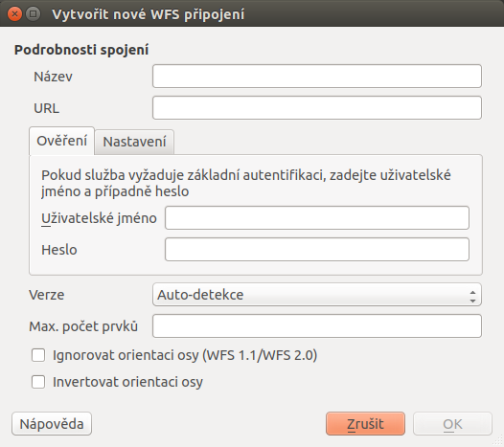Click the Pokud služba vyžaduje autentifikaci text

tap(246, 183)
